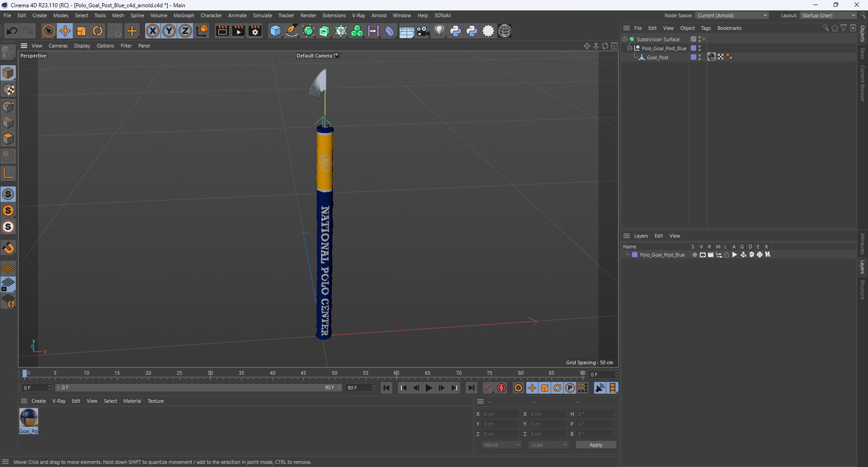Screen dimensions: 868x467
Task: Click the Goal_Post material thumbnail
Action: point(28,418)
